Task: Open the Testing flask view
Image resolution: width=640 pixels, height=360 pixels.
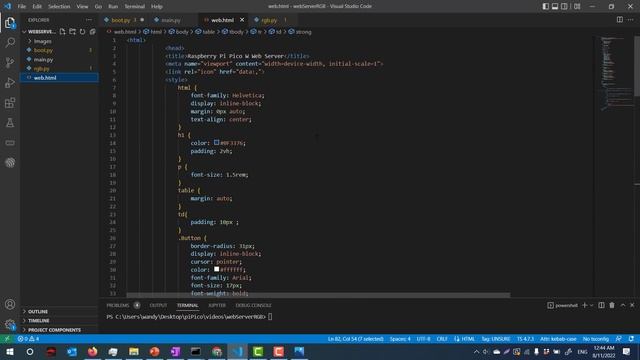Action: pyautogui.click(x=10, y=122)
